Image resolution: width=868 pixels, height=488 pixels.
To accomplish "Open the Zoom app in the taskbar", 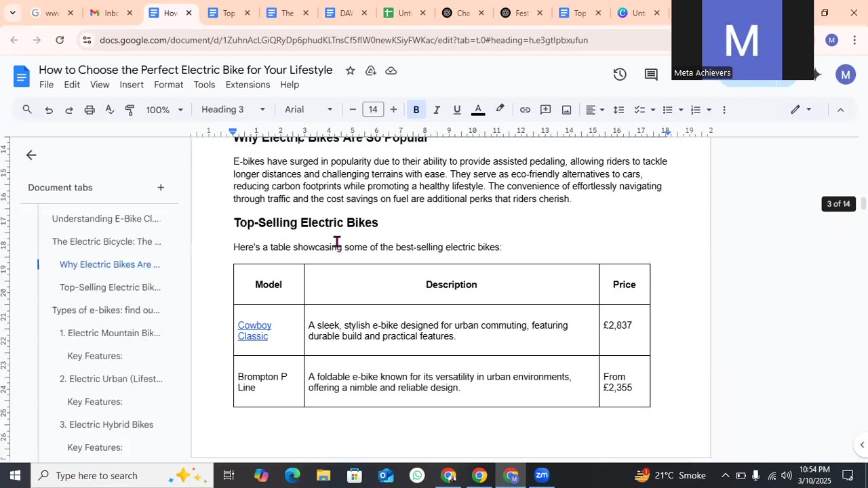I will (542, 475).
